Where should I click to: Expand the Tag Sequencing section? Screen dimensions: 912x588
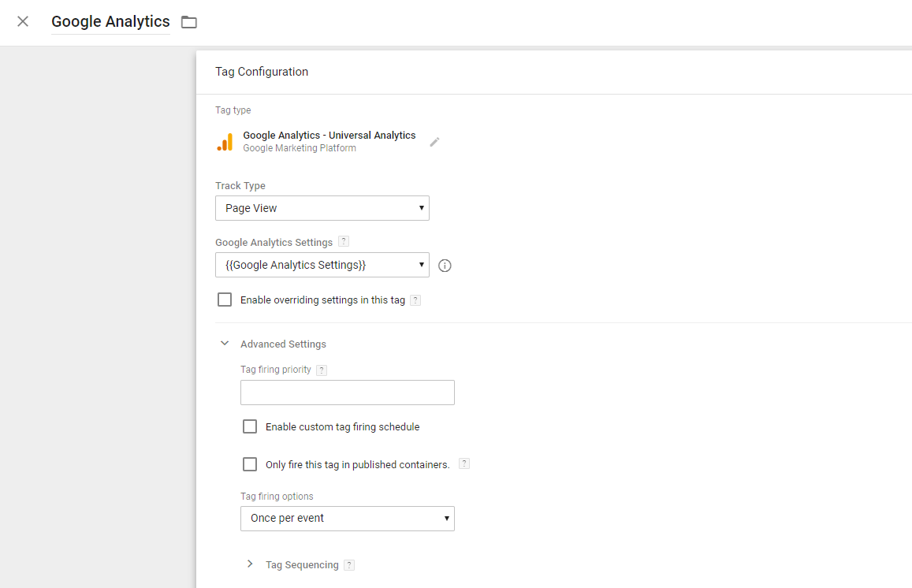[x=250, y=564]
